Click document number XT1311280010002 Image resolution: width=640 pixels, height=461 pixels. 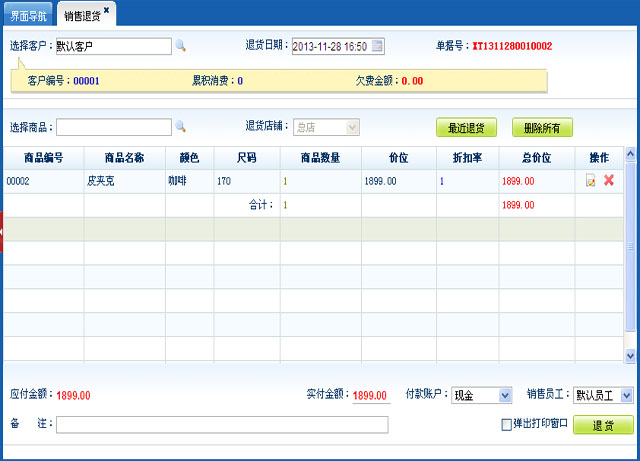512,46
